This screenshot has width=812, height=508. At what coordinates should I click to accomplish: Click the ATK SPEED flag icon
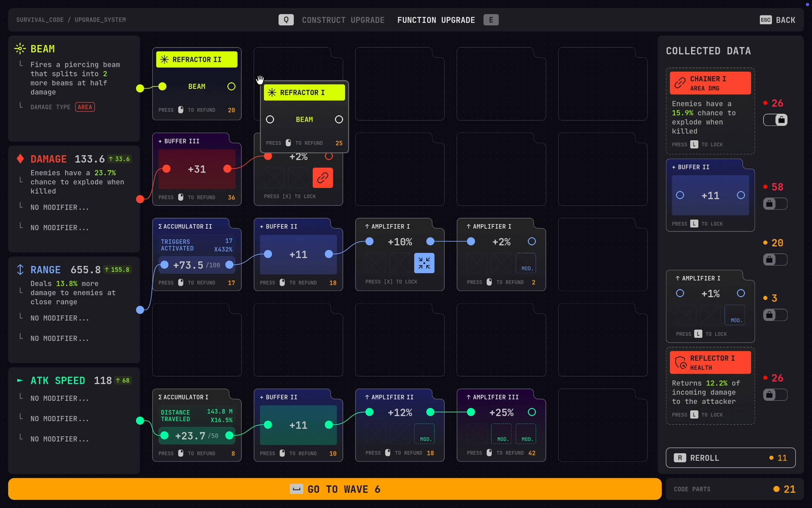[x=20, y=380]
